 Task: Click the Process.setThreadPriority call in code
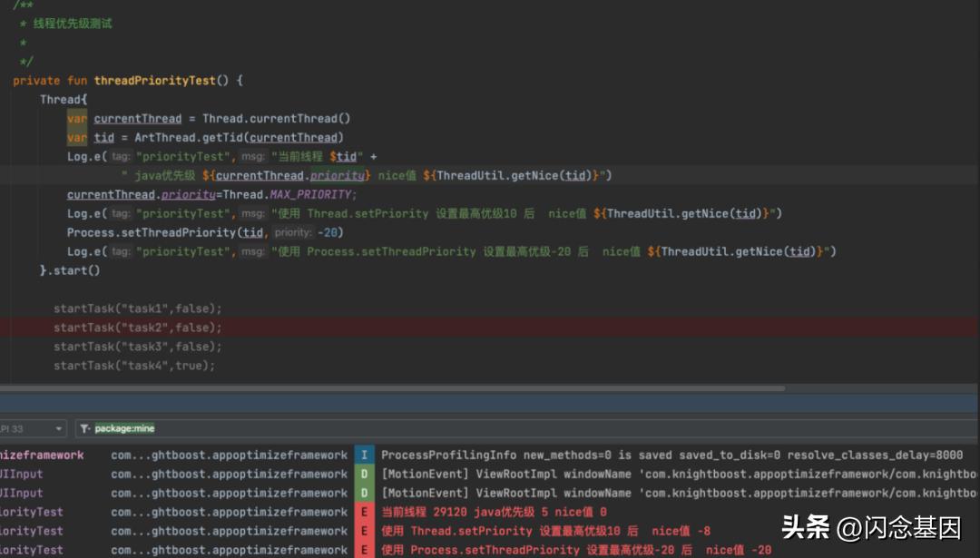pyautogui.click(x=151, y=232)
